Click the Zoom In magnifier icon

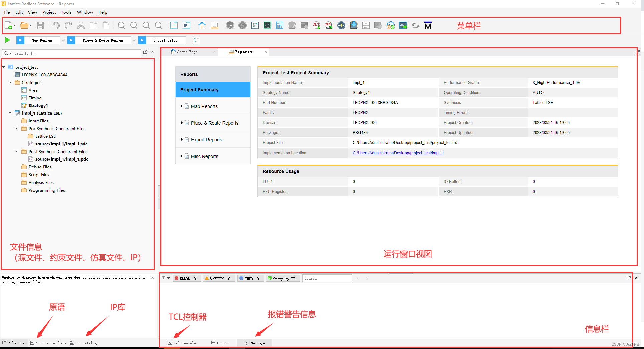pyautogui.click(x=122, y=25)
